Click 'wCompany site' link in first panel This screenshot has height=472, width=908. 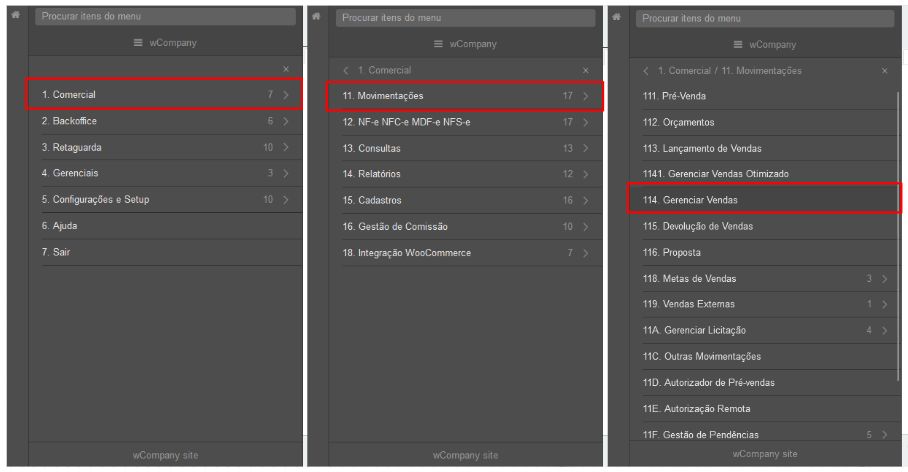click(x=165, y=455)
